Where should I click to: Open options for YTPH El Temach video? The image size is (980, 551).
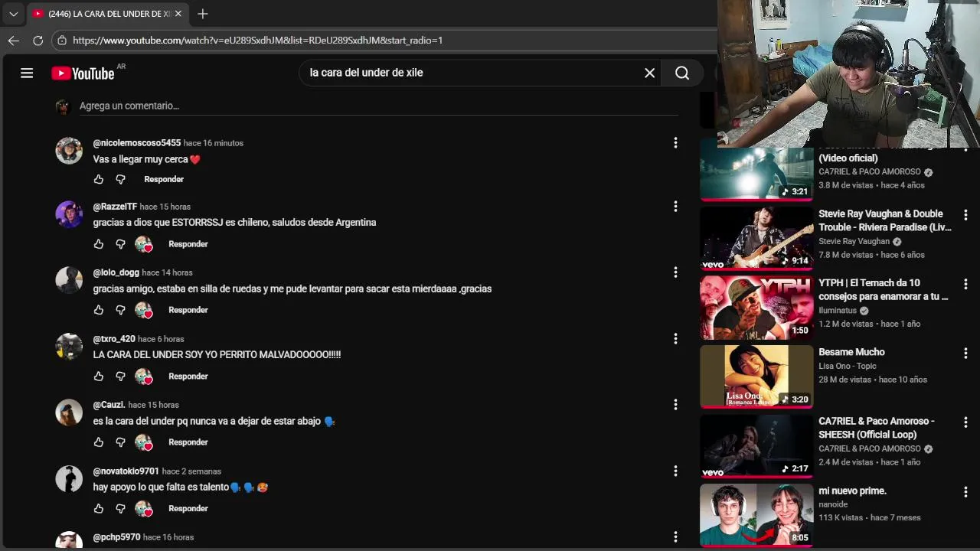(x=965, y=284)
